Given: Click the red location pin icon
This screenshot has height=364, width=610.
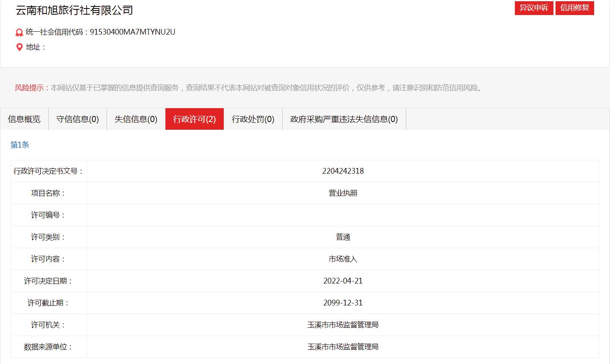Looking at the screenshot, I should coord(19,47).
